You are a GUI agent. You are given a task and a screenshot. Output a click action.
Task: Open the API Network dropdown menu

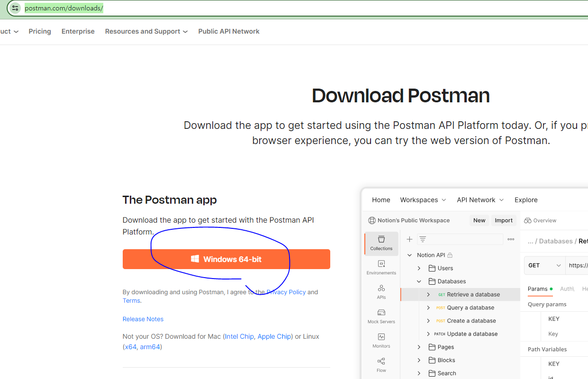(480, 200)
